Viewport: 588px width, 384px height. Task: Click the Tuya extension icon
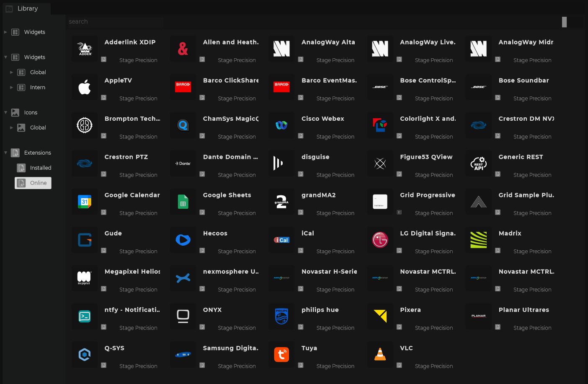[281, 355]
